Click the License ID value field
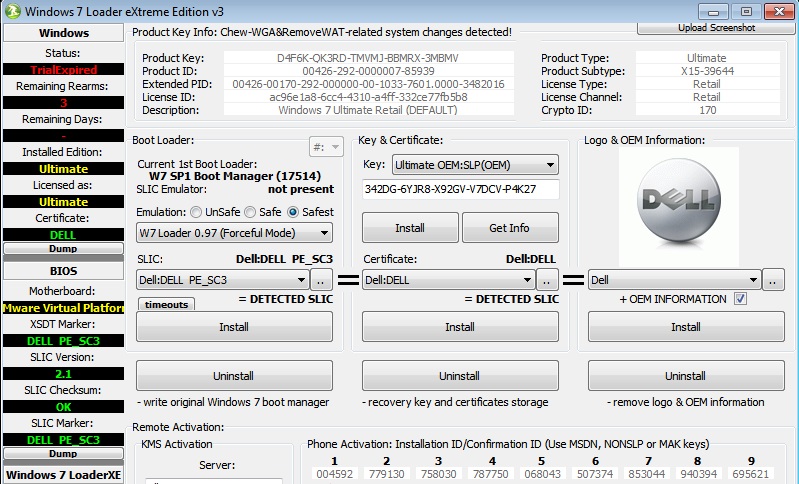Viewport: 799px width, 484px height. [x=368, y=97]
